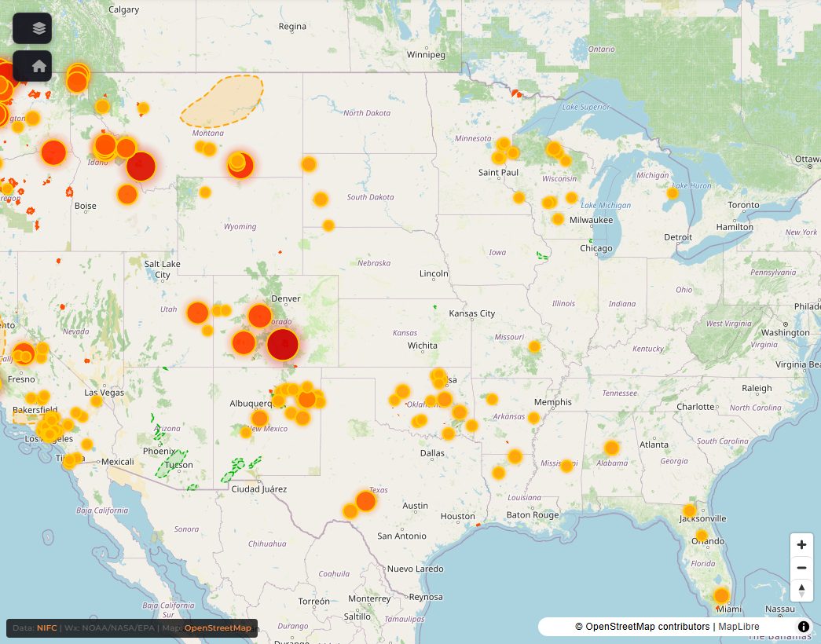
Task: Select the orange fire marker north of Boise
Action: point(127,194)
